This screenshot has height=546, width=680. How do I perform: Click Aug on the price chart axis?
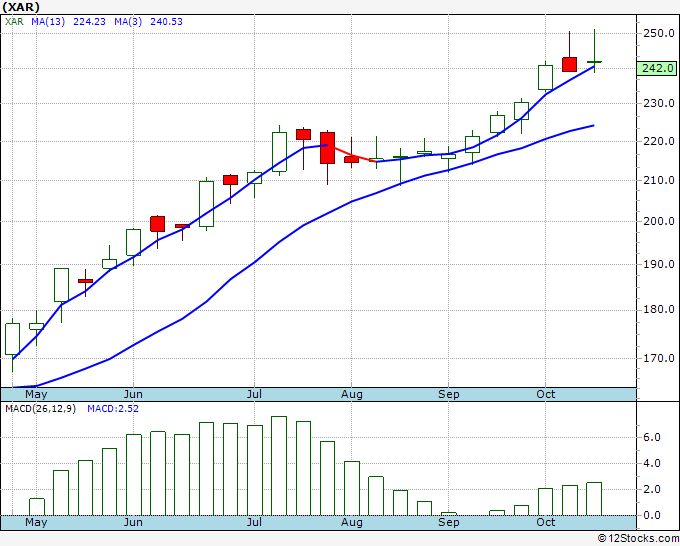[x=351, y=395]
